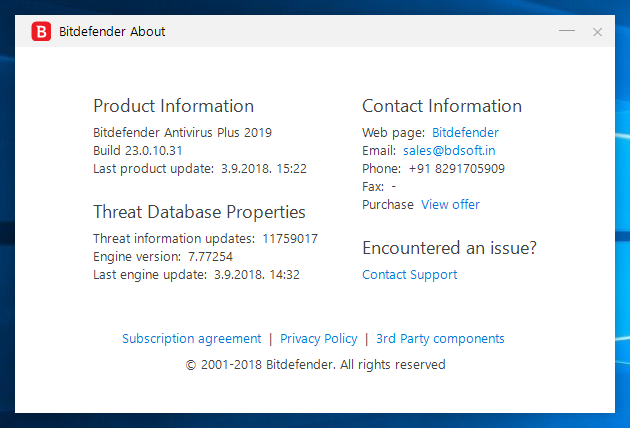The width and height of the screenshot is (630, 428).
Task: Click the Threat information updates value
Action: (290, 238)
